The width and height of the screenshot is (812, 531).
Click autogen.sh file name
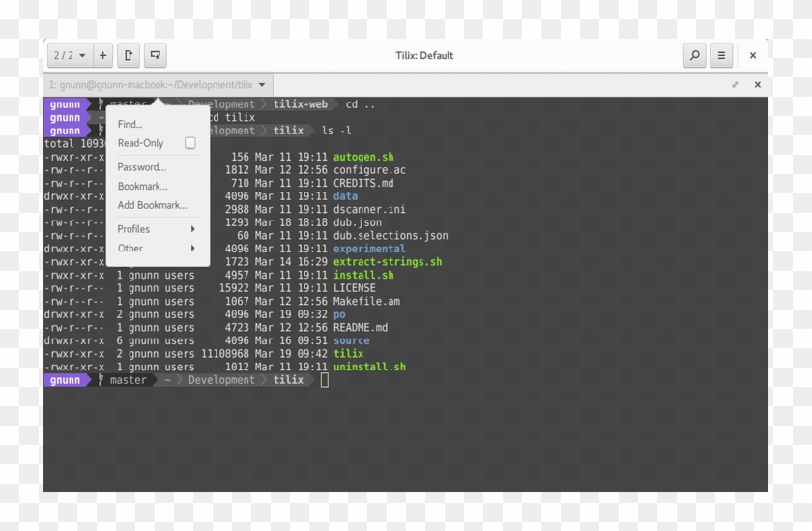coord(363,157)
